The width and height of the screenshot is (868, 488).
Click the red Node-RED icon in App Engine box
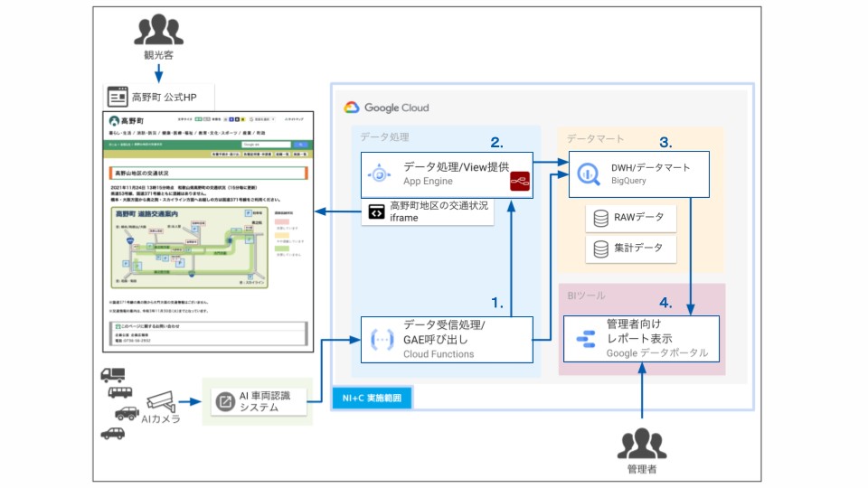pyautogui.click(x=520, y=182)
